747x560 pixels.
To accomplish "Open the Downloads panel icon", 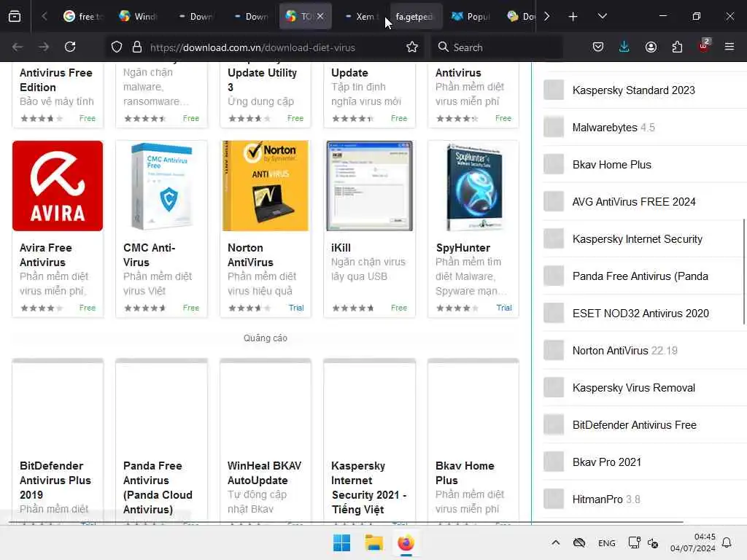I will coord(624,47).
